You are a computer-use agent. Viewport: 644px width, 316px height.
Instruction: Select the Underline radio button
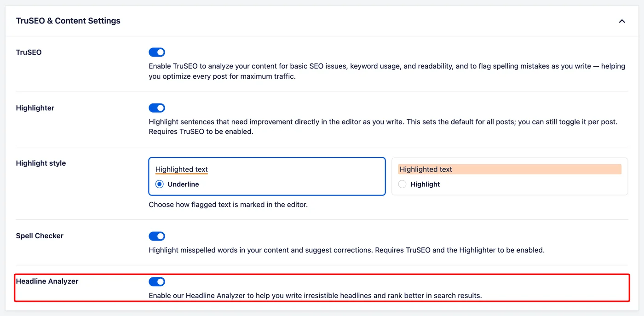click(x=160, y=184)
